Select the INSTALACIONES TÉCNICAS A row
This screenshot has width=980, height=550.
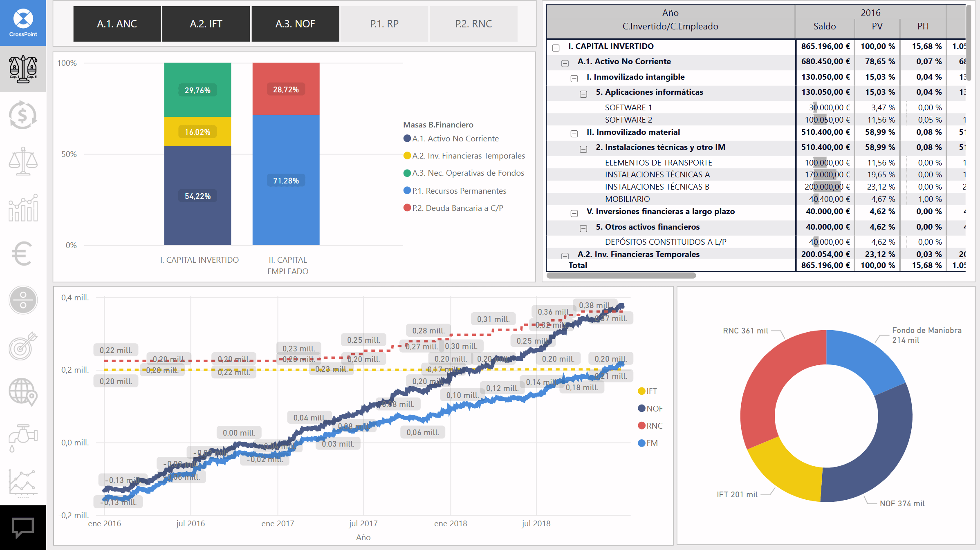[x=756, y=174]
